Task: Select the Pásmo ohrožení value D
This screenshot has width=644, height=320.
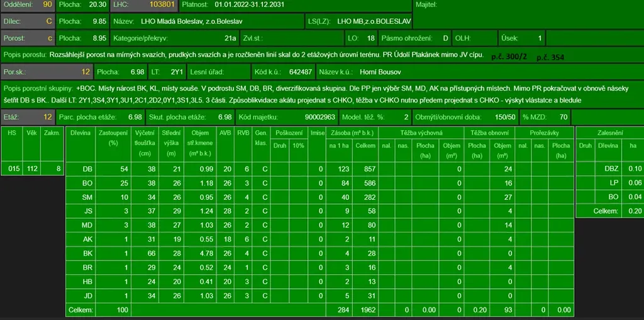Action: pos(445,38)
